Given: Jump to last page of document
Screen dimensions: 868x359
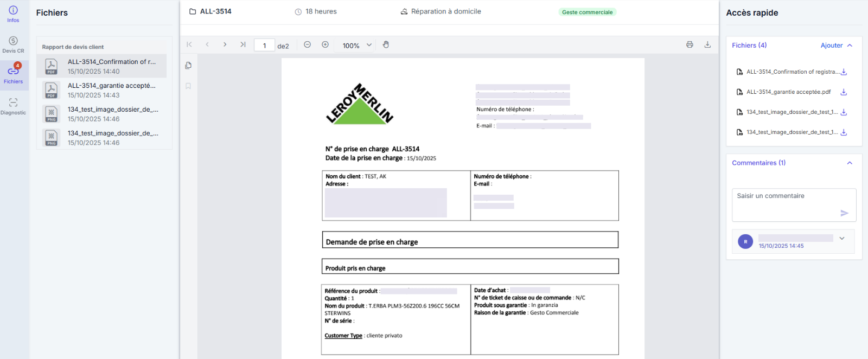Looking at the screenshot, I should [x=243, y=44].
